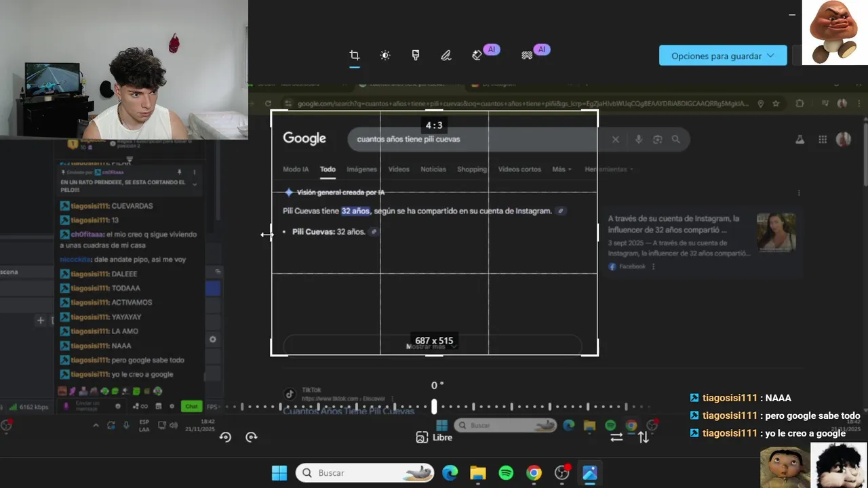Switch to OBS Studio on the taskbar
868x488 pixels.
click(562, 473)
